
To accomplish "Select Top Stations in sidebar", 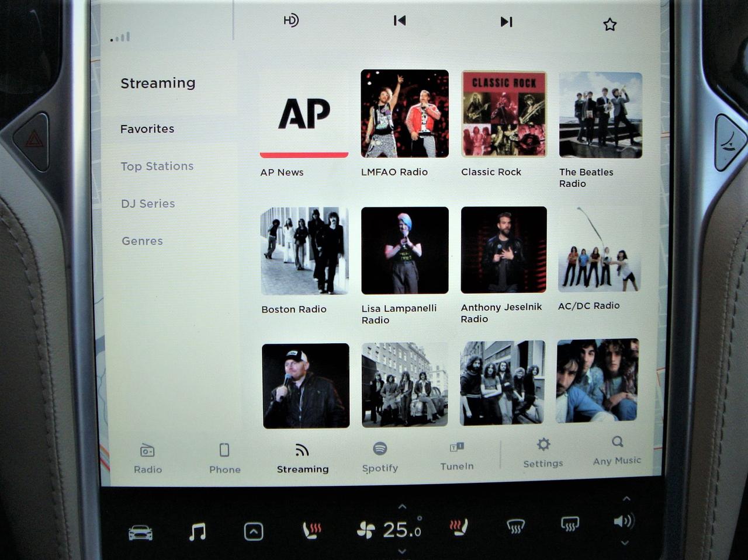I will click(x=157, y=166).
